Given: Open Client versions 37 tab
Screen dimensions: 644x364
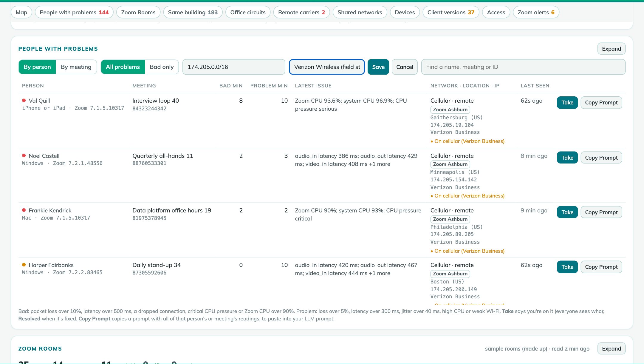Looking at the screenshot, I should tap(451, 12).
